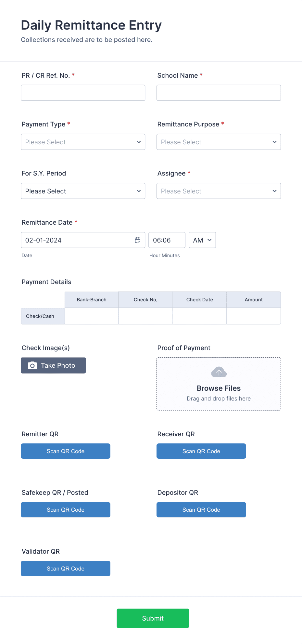The width and height of the screenshot is (302, 644).
Task: Click the Check No. table cell
Action: tap(145, 316)
